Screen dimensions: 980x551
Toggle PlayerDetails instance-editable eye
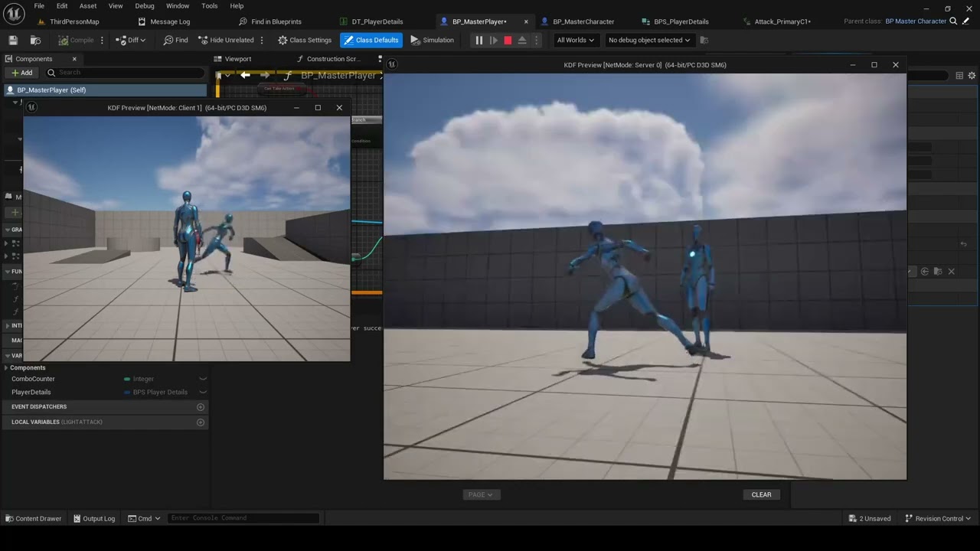click(203, 392)
